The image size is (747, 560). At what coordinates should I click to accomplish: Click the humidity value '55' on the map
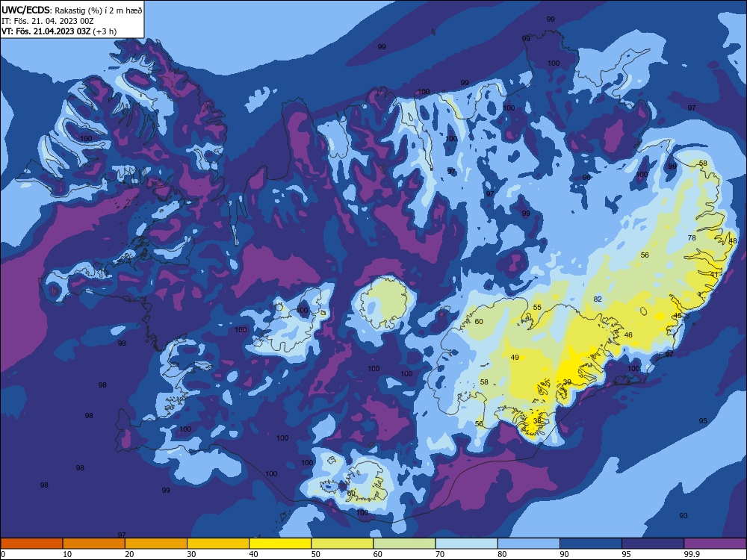[537, 307]
